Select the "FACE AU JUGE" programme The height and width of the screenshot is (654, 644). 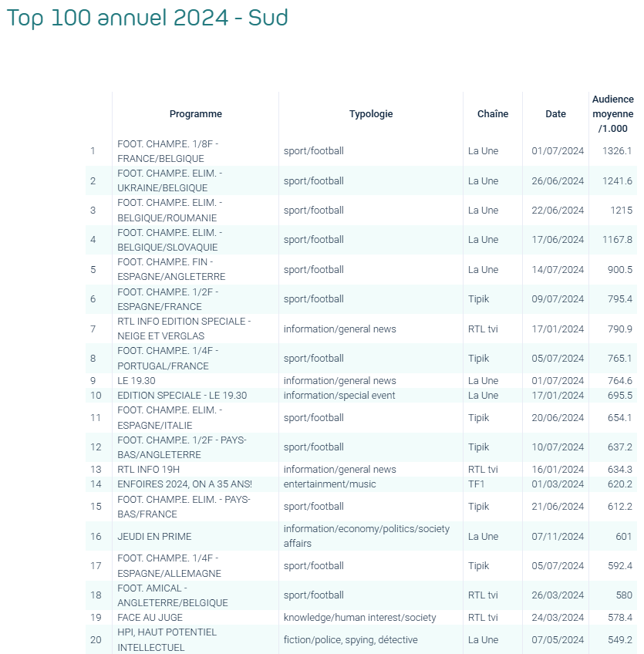click(150, 618)
